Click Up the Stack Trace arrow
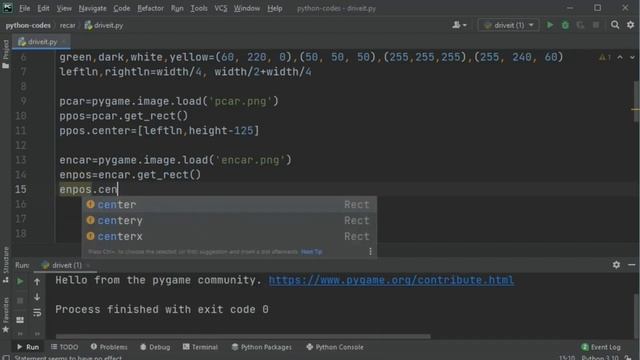The width and height of the screenshot is (640, 360). pyautogui.click(x=37, y=282)
